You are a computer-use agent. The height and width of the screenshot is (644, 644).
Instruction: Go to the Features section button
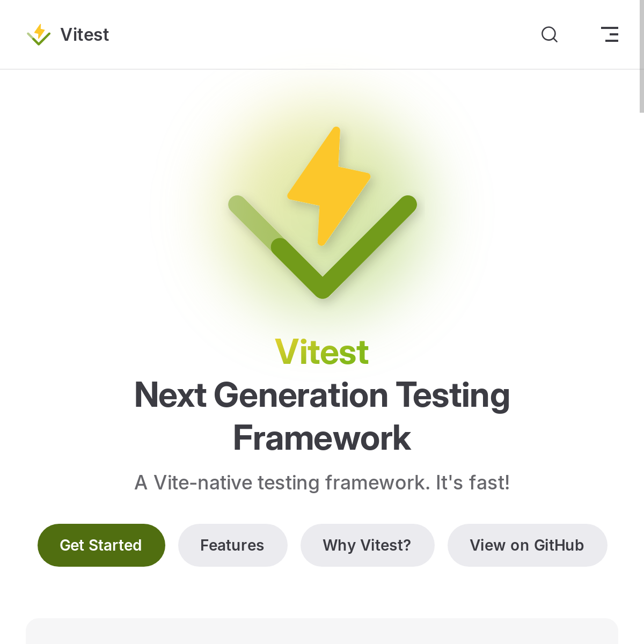tap(232, 545)
